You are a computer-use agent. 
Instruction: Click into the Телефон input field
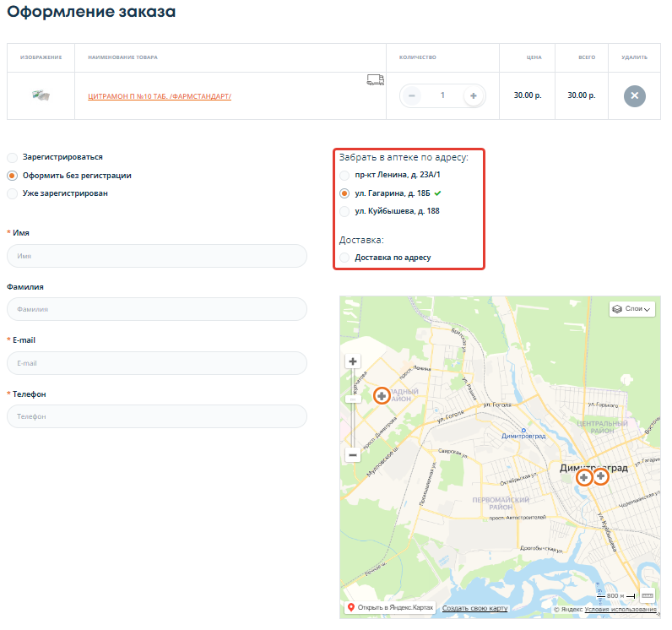point(156,416)
